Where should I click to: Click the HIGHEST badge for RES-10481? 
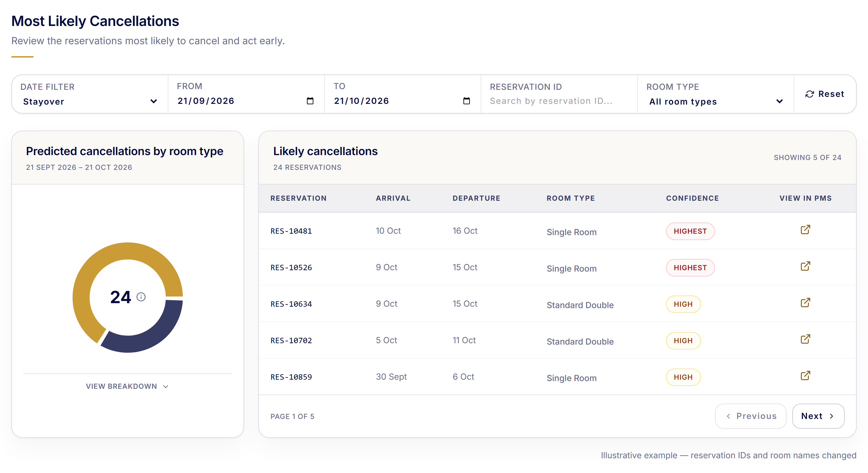(x=690, y=231)
